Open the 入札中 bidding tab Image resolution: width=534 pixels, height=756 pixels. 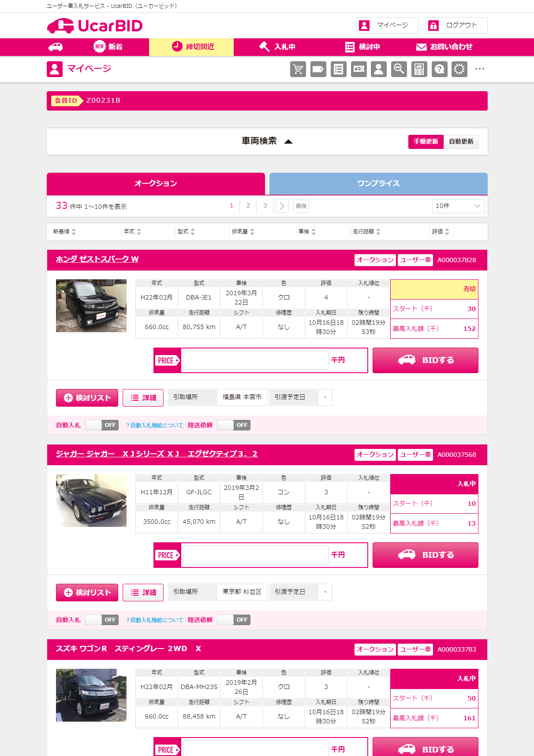click(x=277, y=47)
